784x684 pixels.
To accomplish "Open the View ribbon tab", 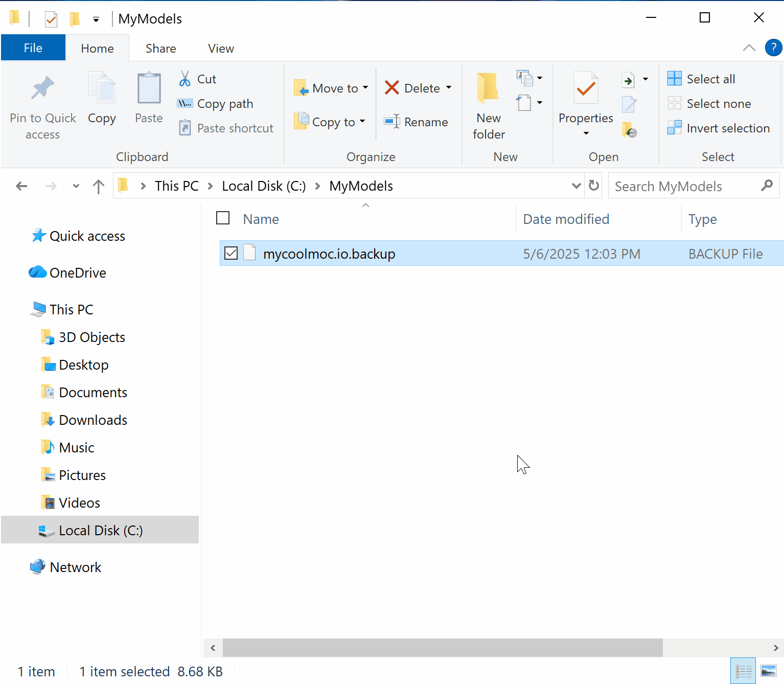I will pos(221,48).
